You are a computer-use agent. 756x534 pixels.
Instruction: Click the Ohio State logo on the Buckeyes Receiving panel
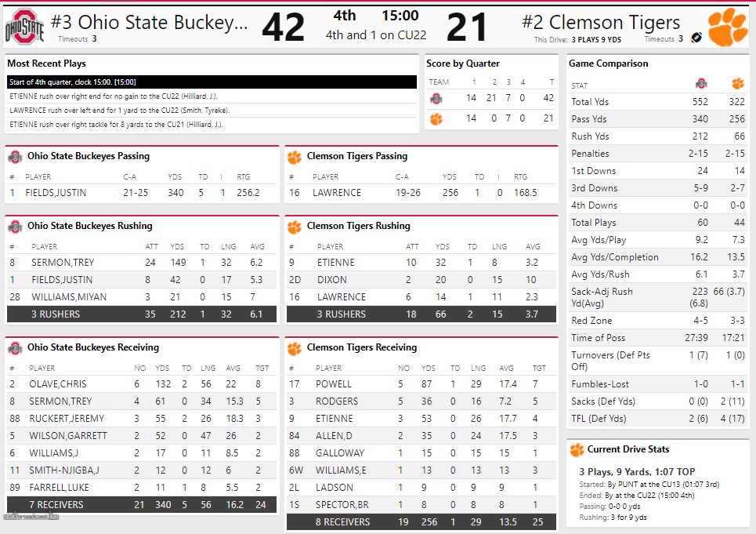[15, 348]
